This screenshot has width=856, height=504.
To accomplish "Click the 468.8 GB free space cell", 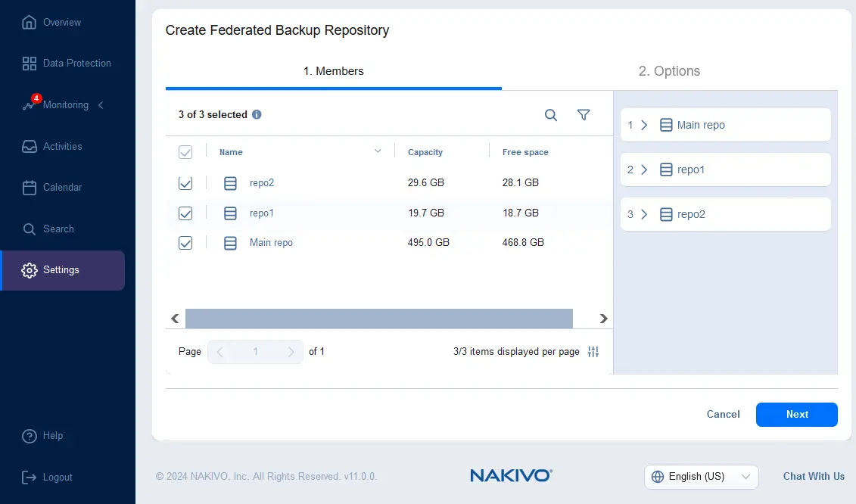I will click(x=523, y=242).
